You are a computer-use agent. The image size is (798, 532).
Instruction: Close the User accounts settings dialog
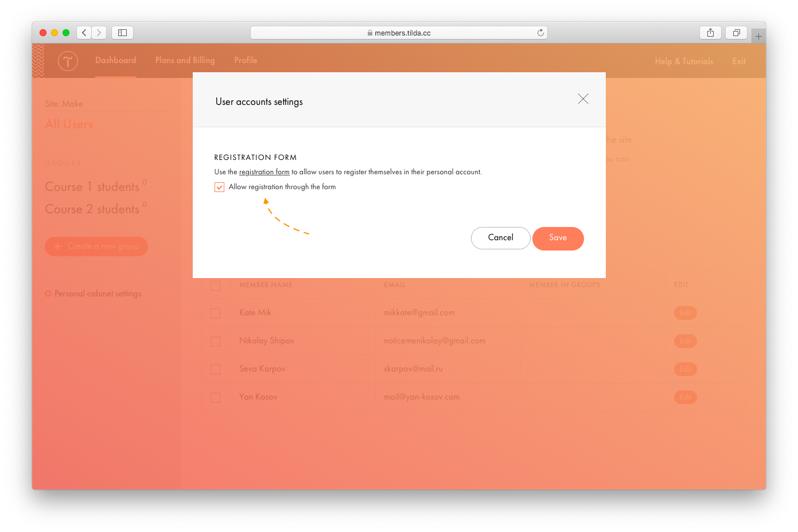tap(583, 99)
